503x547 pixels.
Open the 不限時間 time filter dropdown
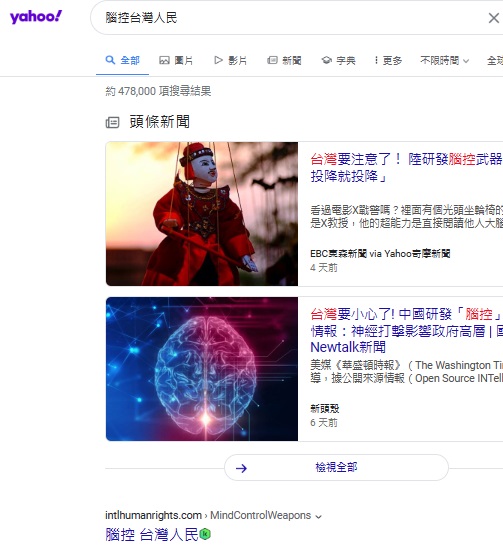coord(444,61)
